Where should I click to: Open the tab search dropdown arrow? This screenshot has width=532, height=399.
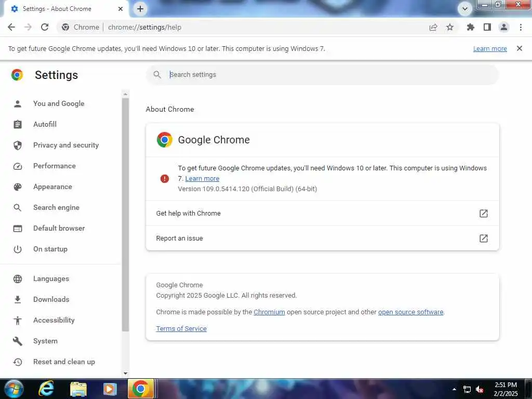(x=465, y=9)
